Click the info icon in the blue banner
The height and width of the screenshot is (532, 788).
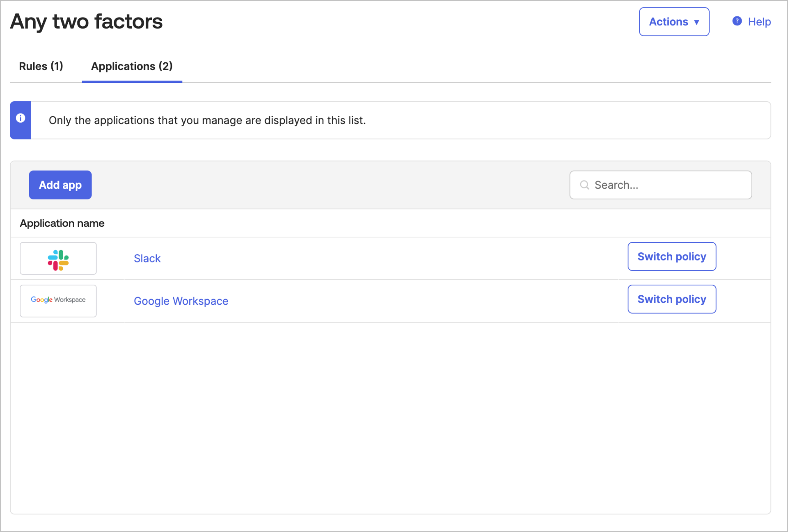[21, 119]
